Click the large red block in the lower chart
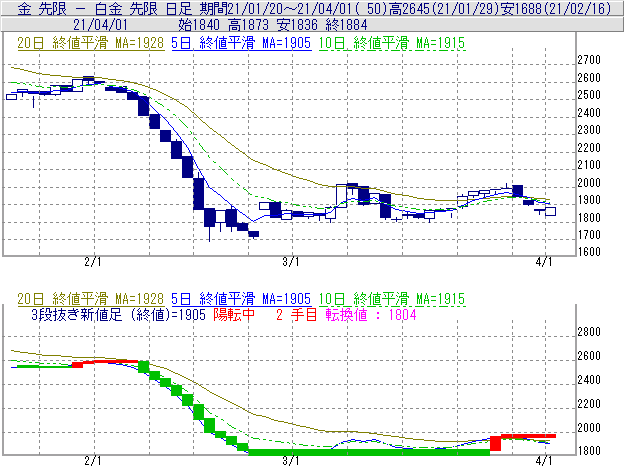The height and width of the screenshot is (473, 624). [x=495, y=444]
